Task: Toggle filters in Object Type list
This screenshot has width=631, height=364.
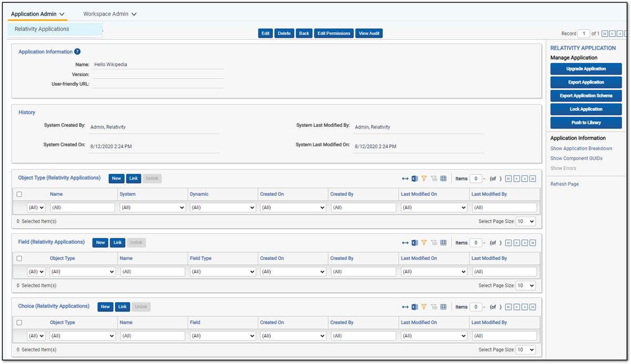Action: coord(424,179)
